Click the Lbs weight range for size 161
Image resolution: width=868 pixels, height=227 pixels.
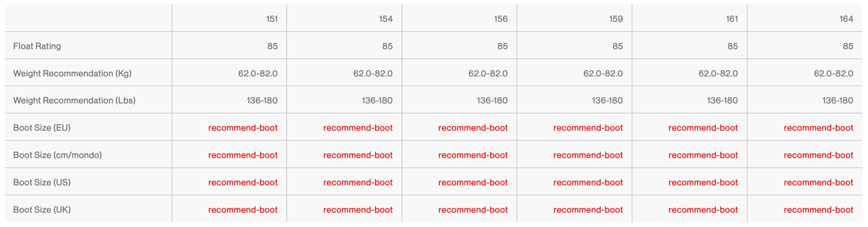[722, 101]
